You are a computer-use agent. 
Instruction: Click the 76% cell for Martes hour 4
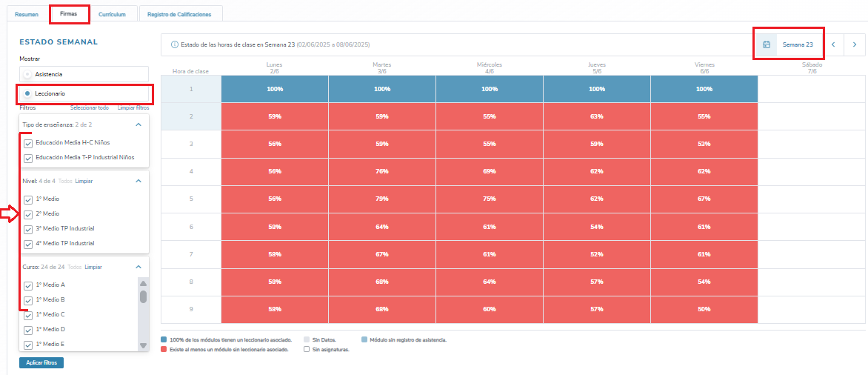[382, 172]
